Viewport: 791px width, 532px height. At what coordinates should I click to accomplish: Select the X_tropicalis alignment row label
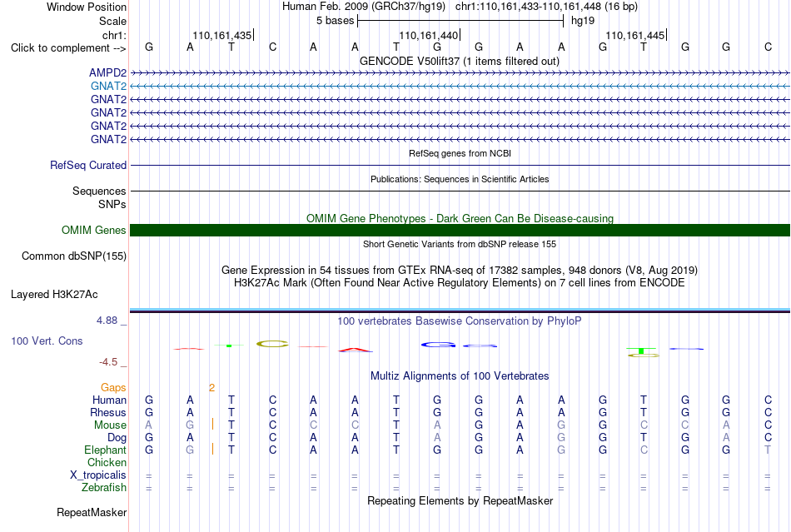(x=98, y=475)
